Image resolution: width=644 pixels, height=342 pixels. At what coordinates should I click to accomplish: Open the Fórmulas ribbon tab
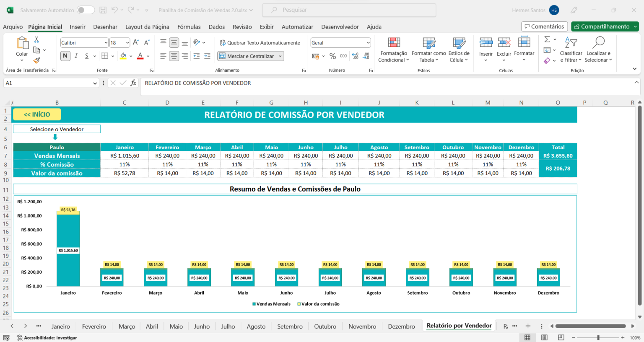[x=189, y=27]
